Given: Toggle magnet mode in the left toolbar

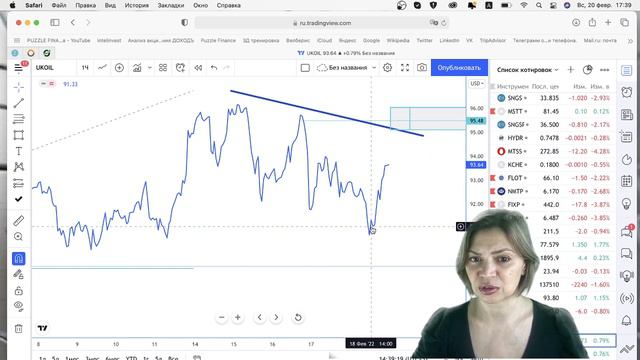Looking at the screenshot, I should (18, 258).
